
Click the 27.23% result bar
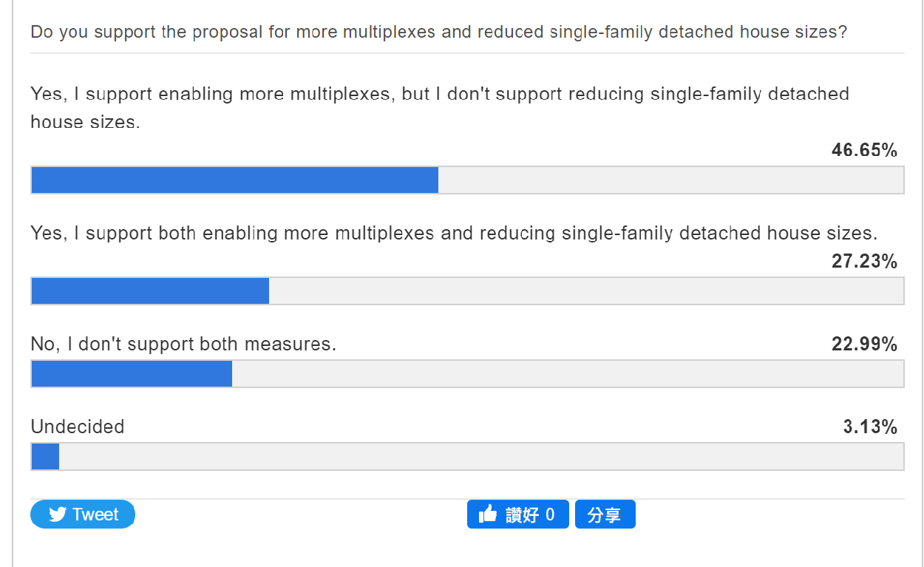point(467,291)
